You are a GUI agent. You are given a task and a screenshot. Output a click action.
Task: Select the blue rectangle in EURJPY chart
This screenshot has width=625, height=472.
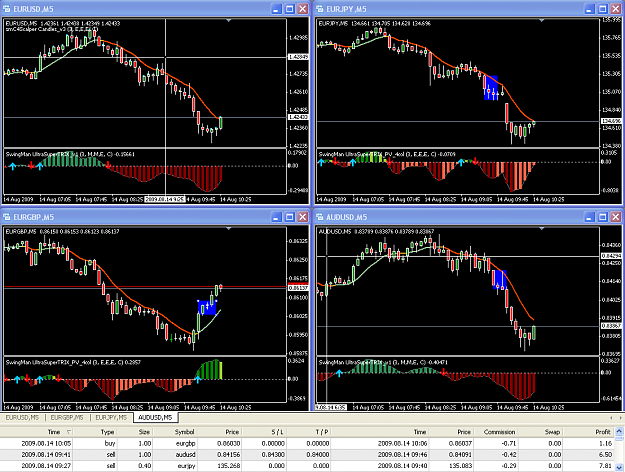click(491, 88)
